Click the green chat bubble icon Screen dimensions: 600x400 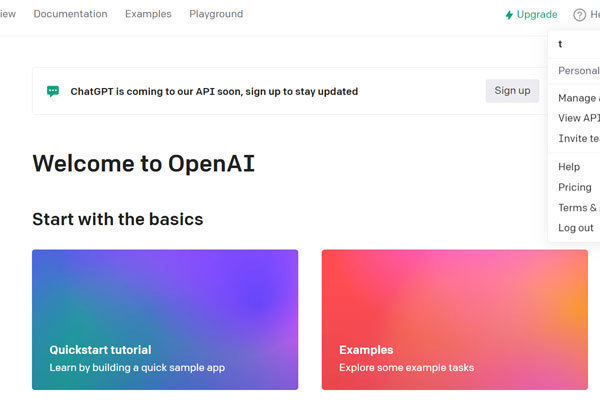click(53, 91)
